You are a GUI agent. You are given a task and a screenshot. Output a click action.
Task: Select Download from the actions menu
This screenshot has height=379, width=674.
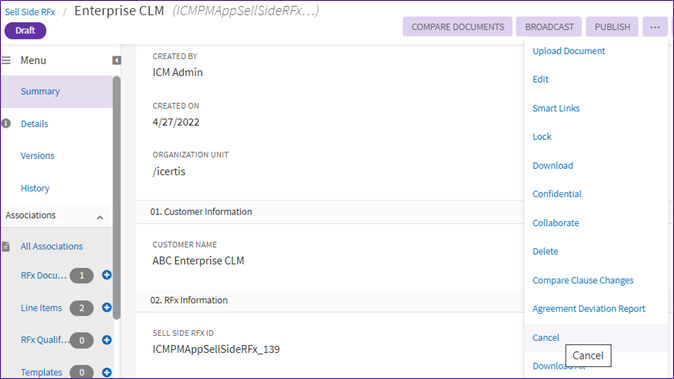(553, 165)
